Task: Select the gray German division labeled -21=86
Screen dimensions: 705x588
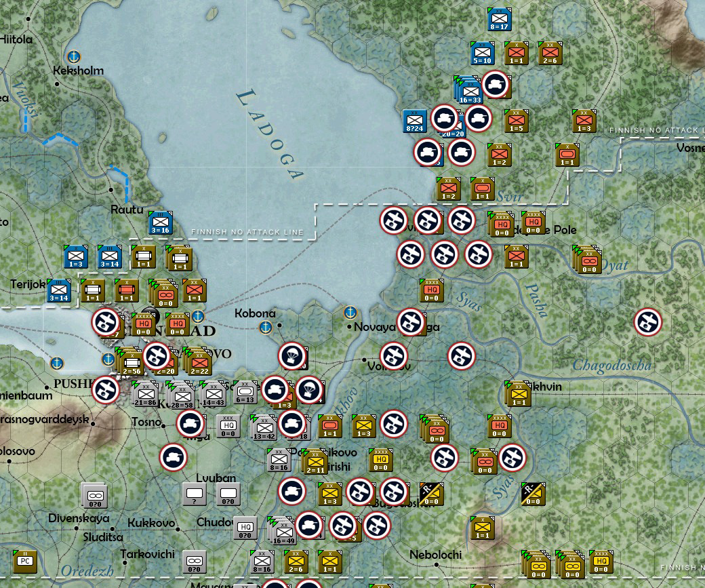Action: (145, 393)
